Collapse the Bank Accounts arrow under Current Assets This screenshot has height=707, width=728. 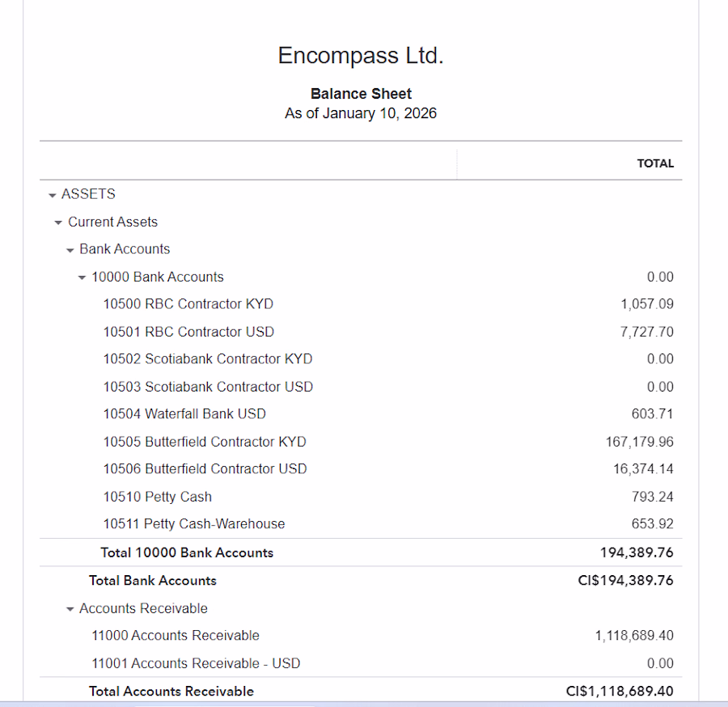70,250
